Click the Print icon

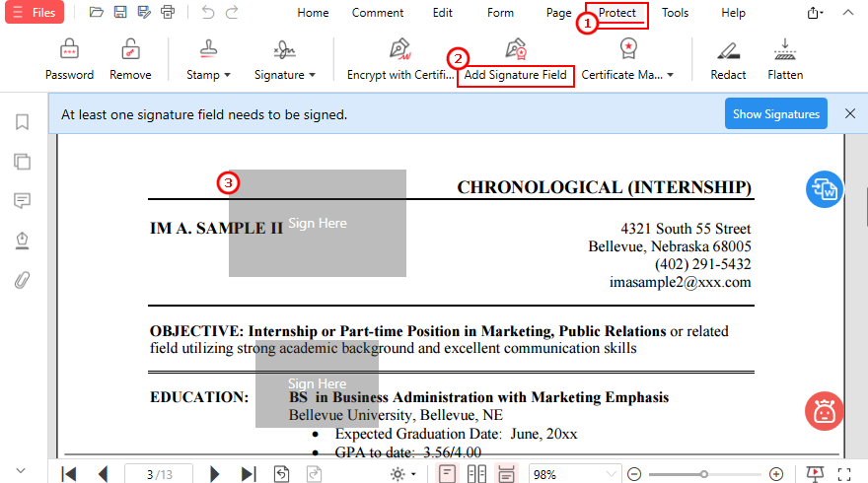[x=168, y=12]
